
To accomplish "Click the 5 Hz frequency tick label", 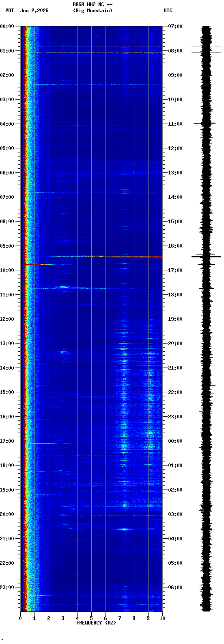I will click(91, 618).
